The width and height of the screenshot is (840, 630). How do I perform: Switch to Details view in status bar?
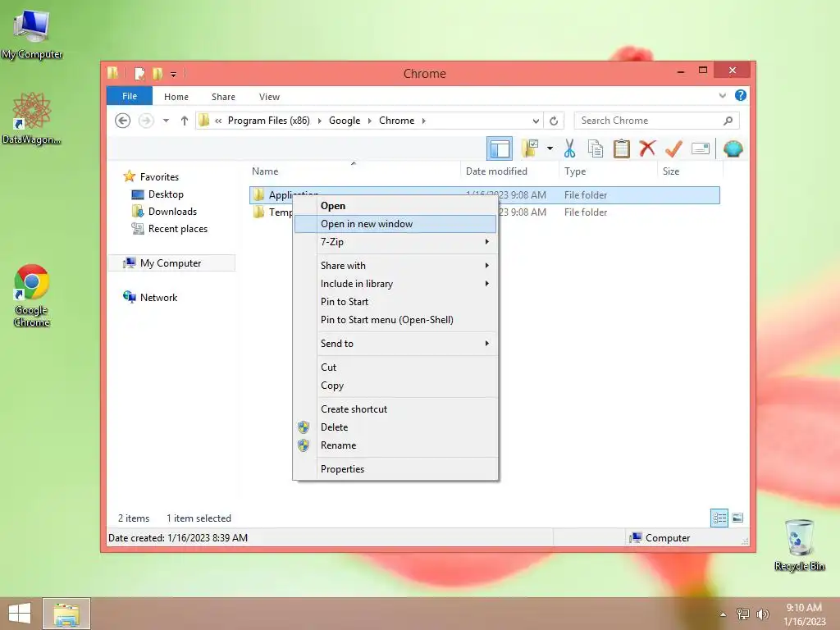[719, 518]
